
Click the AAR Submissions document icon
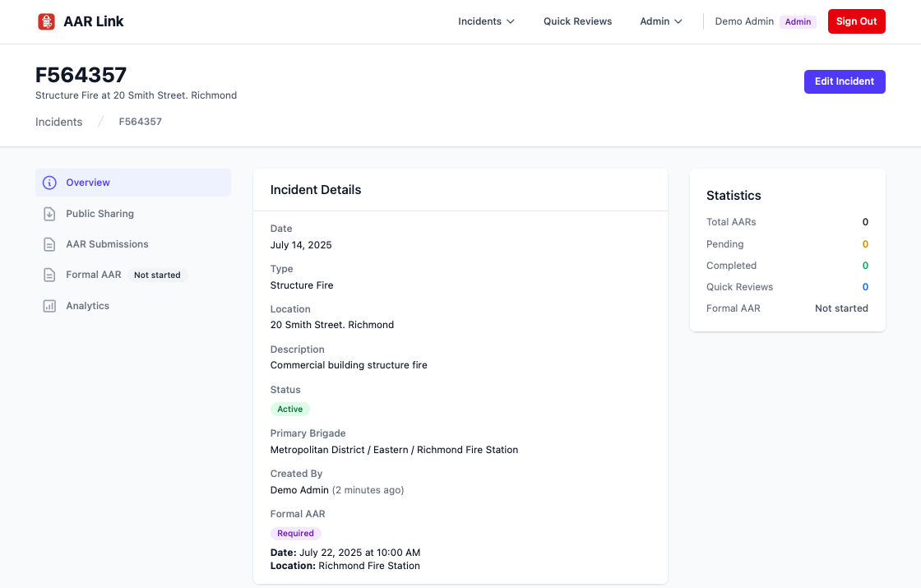point(49,244)
